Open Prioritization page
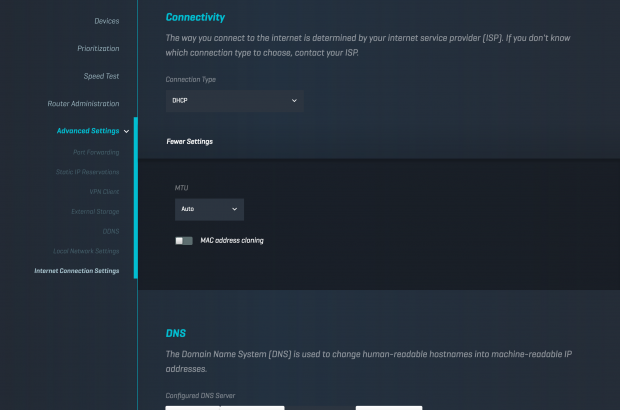Screen dimensions: 620x410 pyautogui.click(x=98, y=48)
